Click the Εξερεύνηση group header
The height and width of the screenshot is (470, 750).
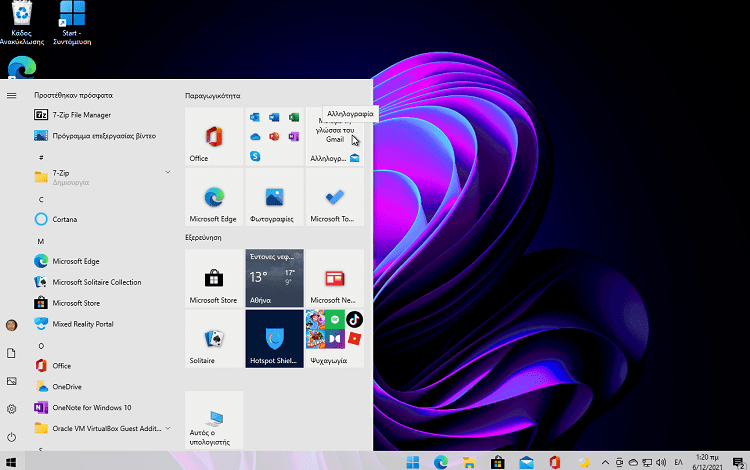203,237
